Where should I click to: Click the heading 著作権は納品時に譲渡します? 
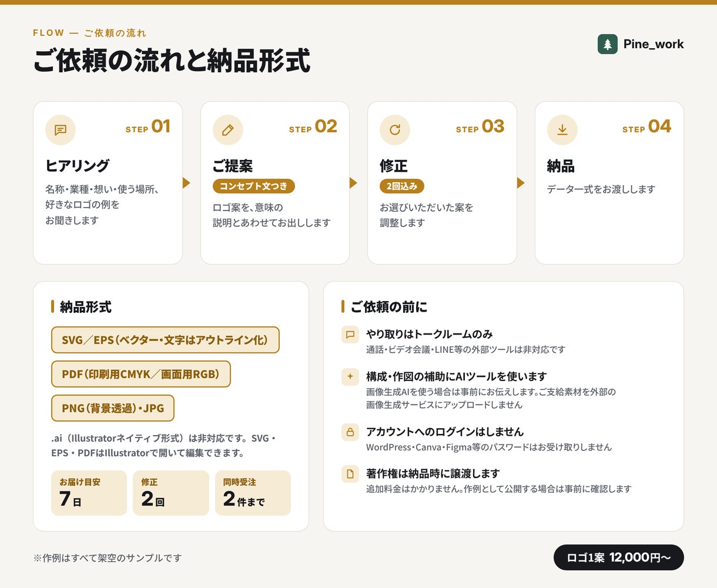coord(433,473)
